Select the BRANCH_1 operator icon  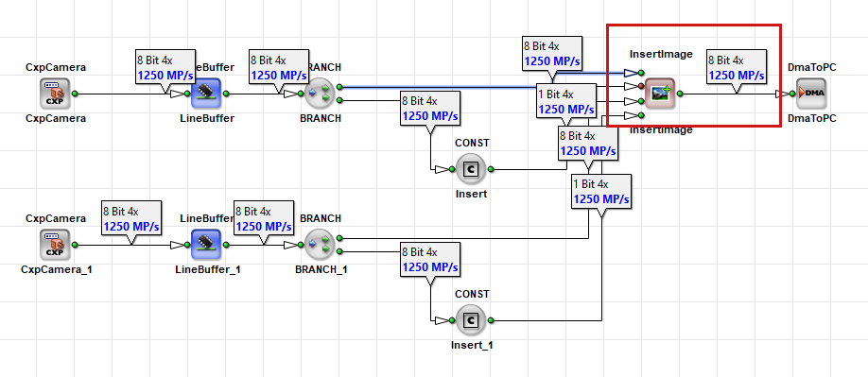[320, 245]
